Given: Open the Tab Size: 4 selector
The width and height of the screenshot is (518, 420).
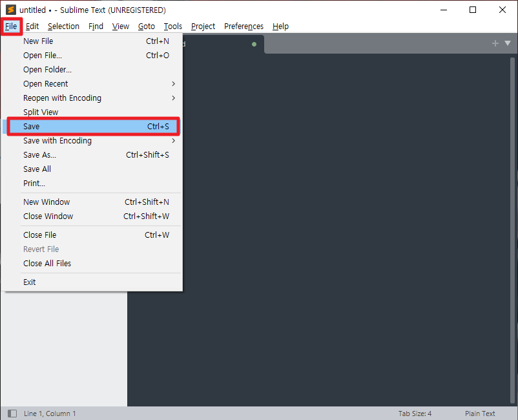Looking at the screenshot, I should pos(415,414).
